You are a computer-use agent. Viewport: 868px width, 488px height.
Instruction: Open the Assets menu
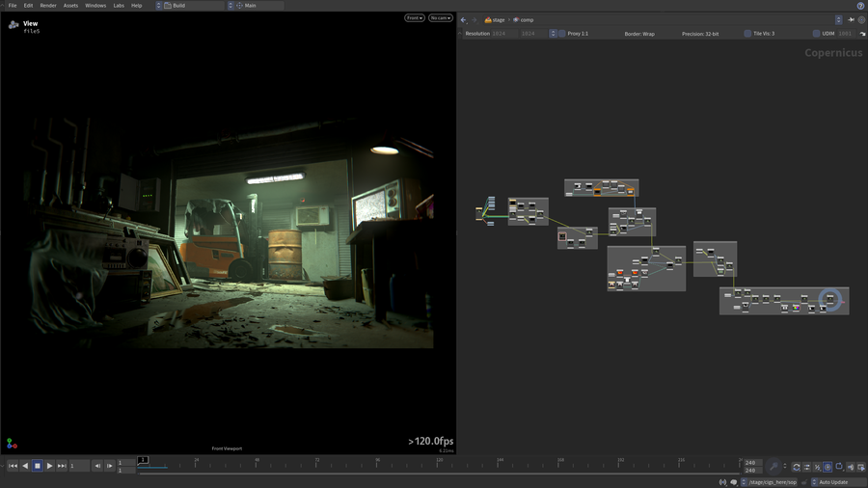70,6
